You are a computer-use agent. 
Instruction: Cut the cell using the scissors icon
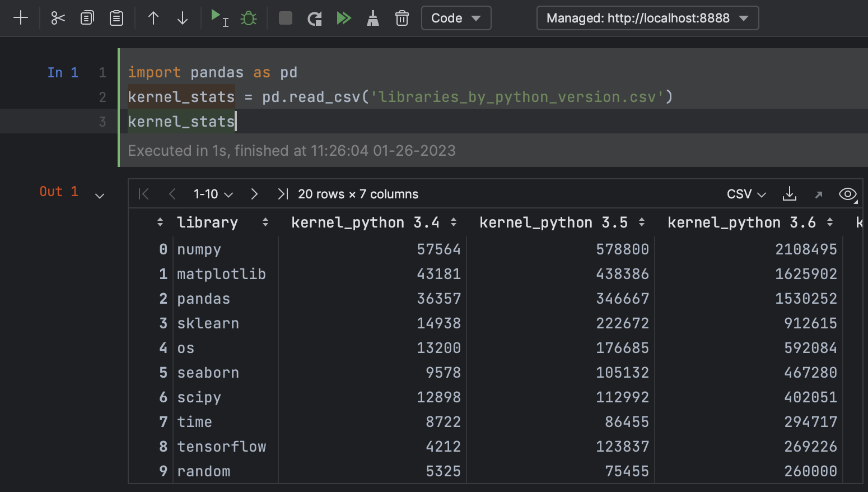click(58, 18)
